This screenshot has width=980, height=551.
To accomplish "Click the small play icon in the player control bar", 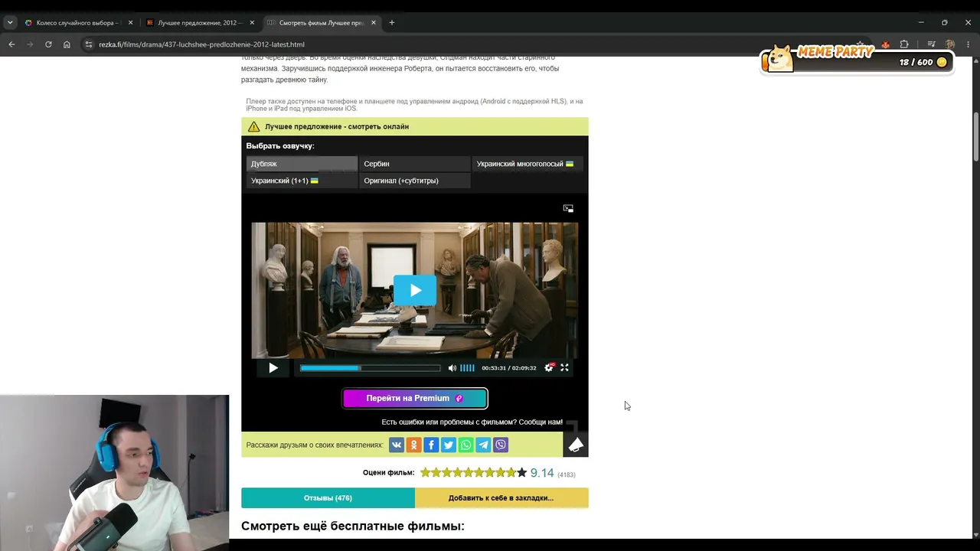I will click(x=273, y=368).
